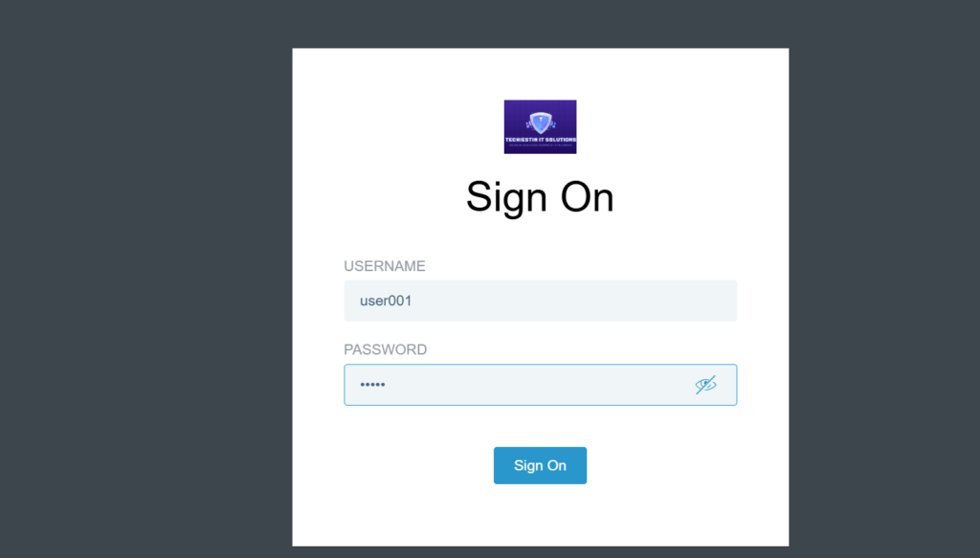Viewport: 980px width, 558px height.
Task: Click the USERNAME field label
Action: pyautogui.click(x=385, y=266)
